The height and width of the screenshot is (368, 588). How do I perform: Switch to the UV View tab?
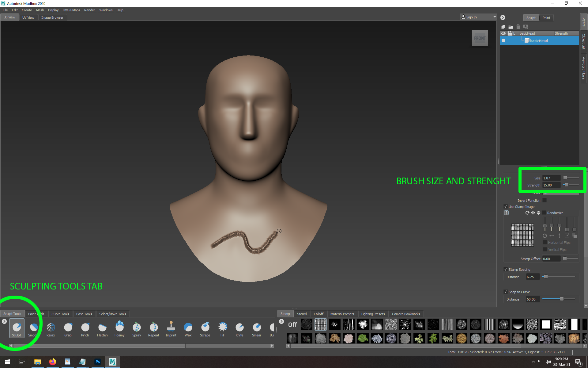(x=28, y=17)
